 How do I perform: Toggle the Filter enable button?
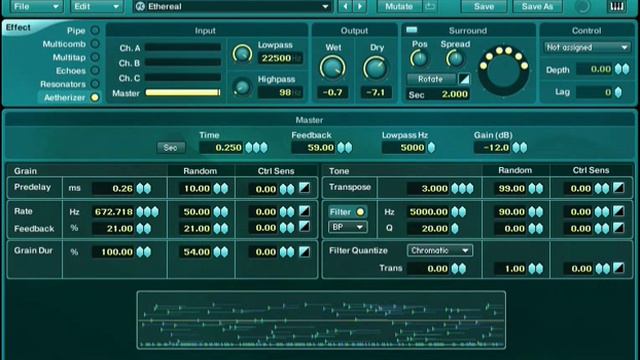[347, 212]
